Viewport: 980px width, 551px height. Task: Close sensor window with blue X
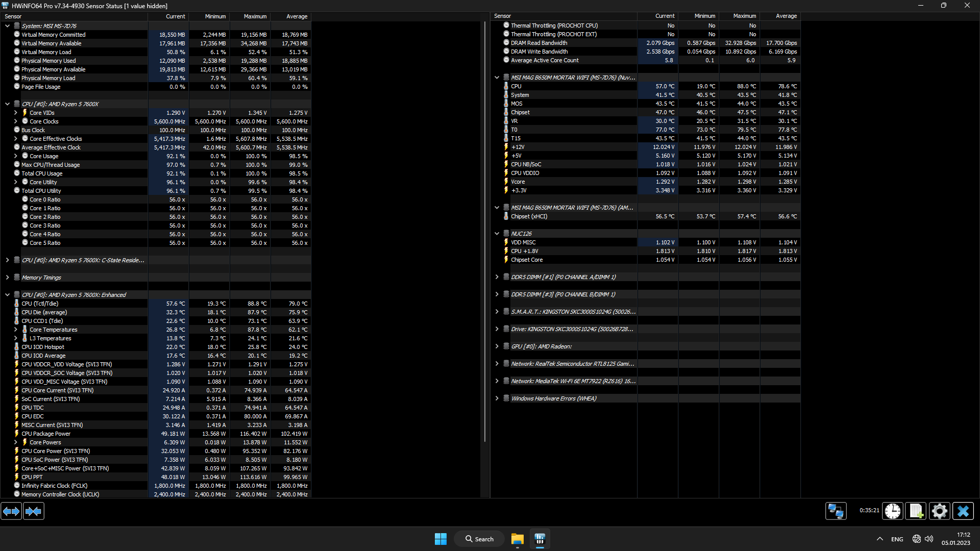(963, 511)
